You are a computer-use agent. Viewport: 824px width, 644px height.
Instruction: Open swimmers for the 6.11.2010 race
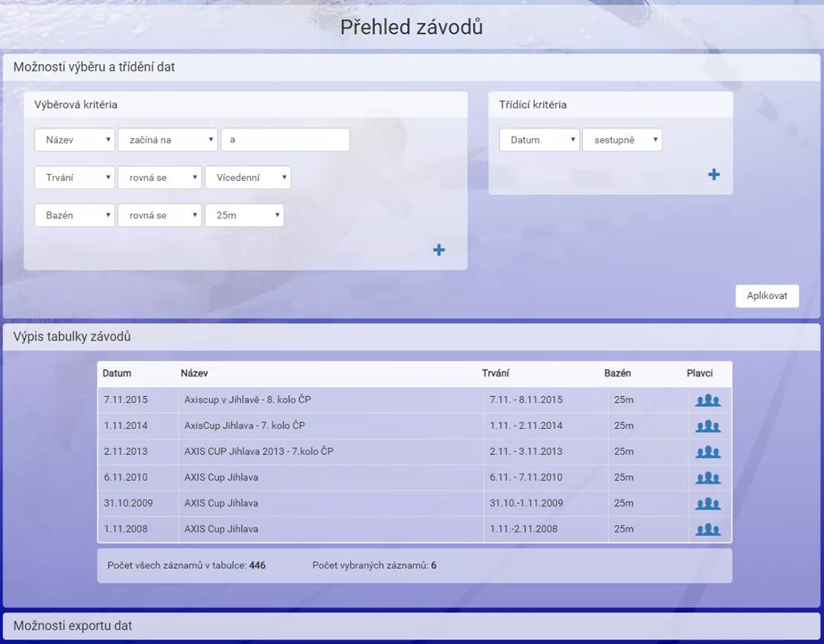pyautogui.click(x=707, y=478)
